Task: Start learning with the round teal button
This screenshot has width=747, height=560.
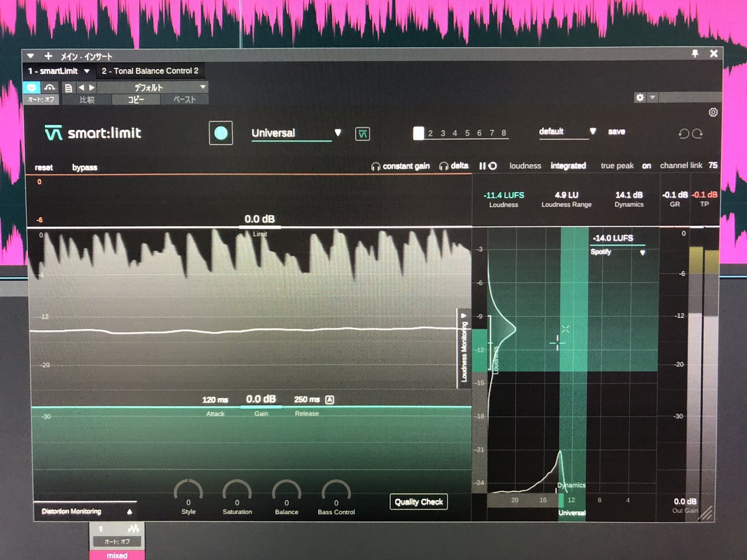Action: [x=220, y=133]
